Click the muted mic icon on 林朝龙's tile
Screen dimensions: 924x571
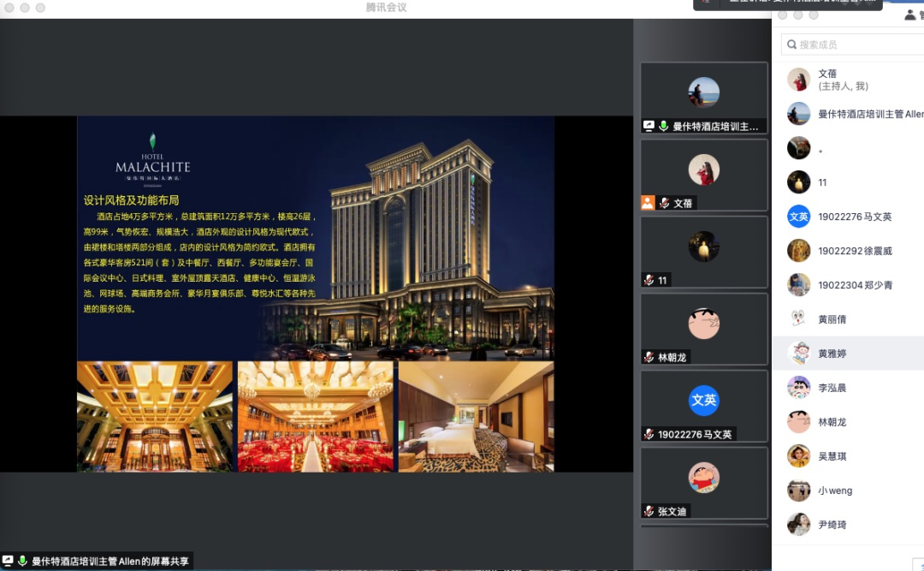(649, 357)
